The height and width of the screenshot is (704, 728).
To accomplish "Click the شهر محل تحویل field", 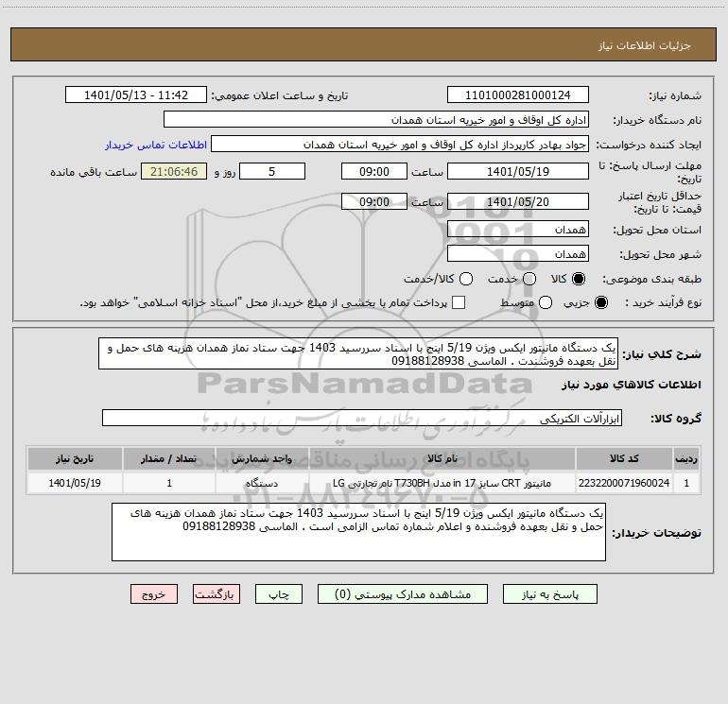I will (x=518, y=254).
